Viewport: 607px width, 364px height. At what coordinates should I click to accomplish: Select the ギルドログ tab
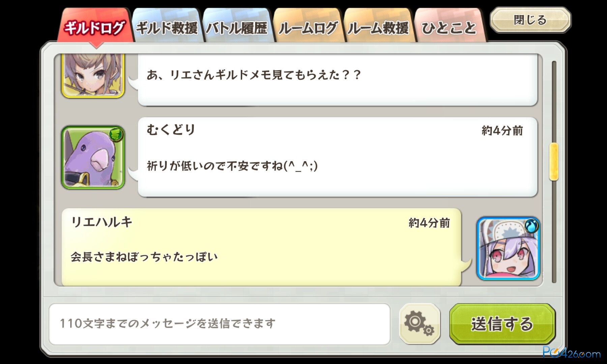point(95,27)
